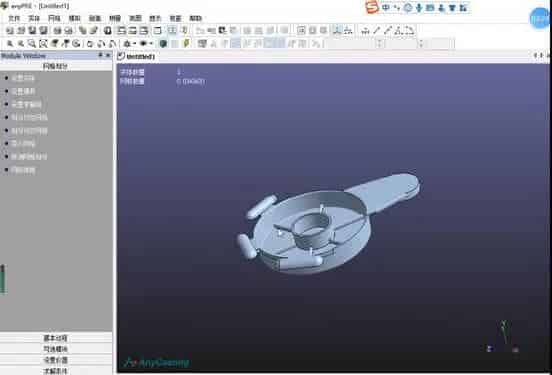Click the black rounded-square toolbar icon

[x=108, y=31]
